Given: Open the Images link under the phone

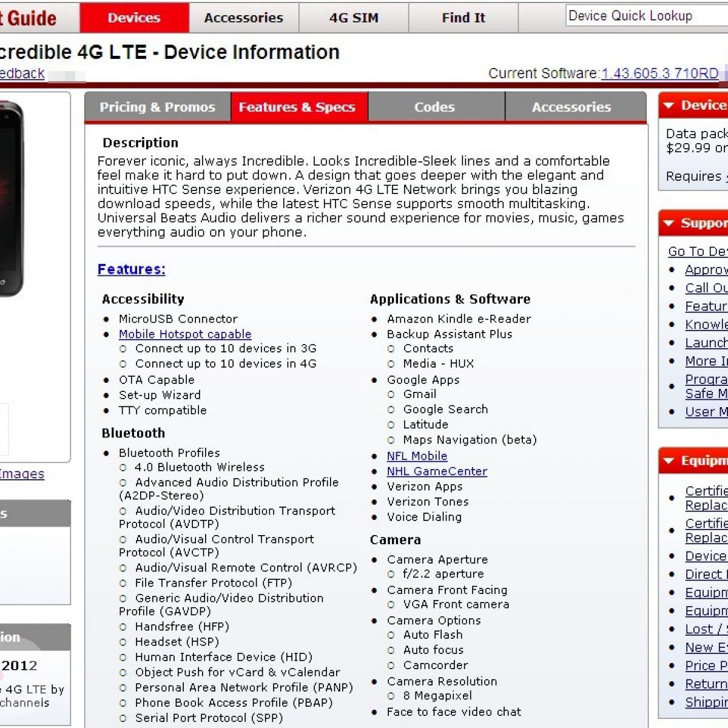Looking at the screenshot, I should pyautogui.click(x=22, y=474).
